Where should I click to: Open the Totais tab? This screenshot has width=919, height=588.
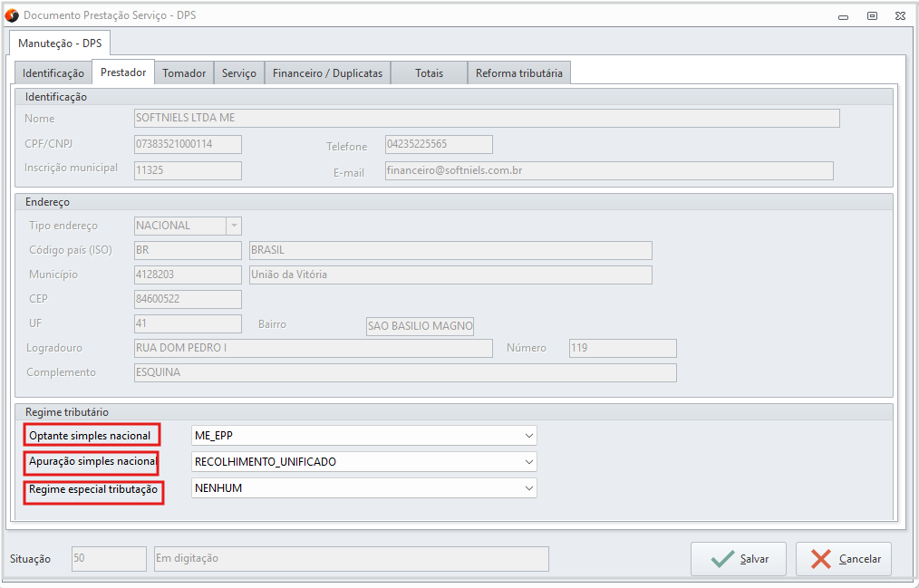pyautogui.click(x=429, y=73)
